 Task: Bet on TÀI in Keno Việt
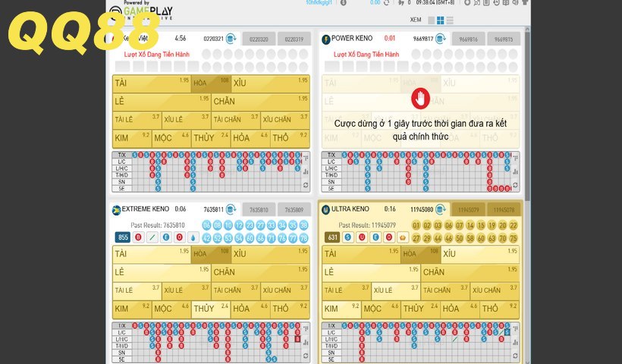coord(152,83)
